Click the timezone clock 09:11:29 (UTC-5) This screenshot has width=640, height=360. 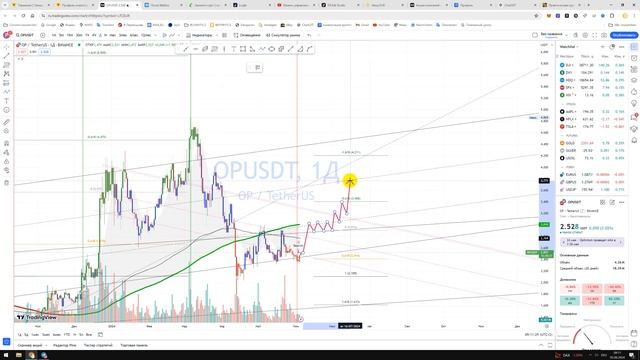[538, 335]
